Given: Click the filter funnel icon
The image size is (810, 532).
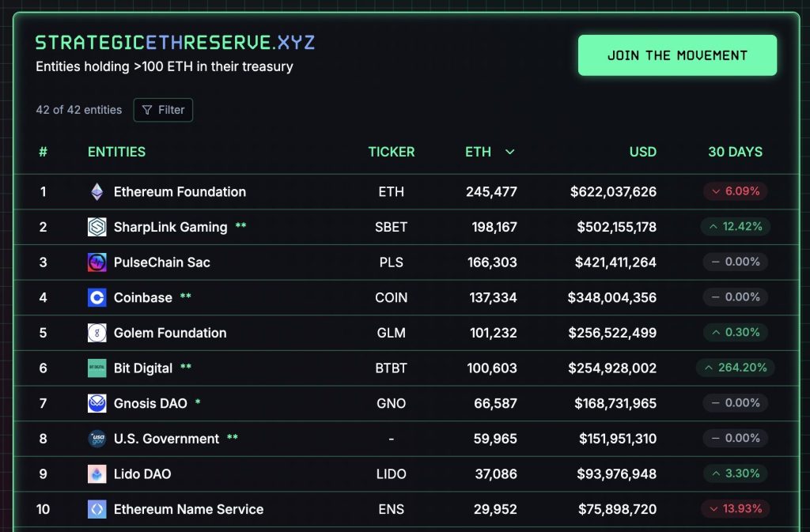Looking at the screenshot, I should [x=147, y=110].
